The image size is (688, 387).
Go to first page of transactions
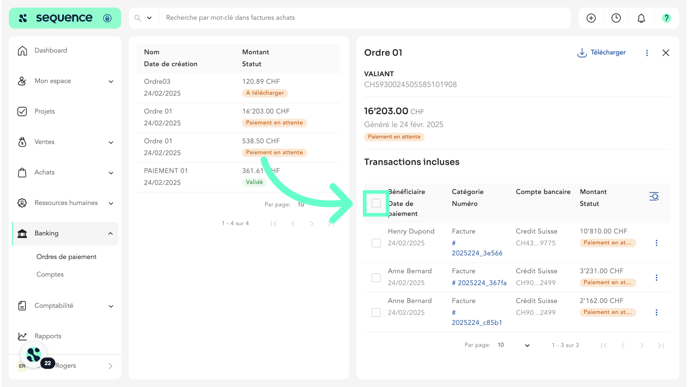pyautogui.click(x=604, y=346)
